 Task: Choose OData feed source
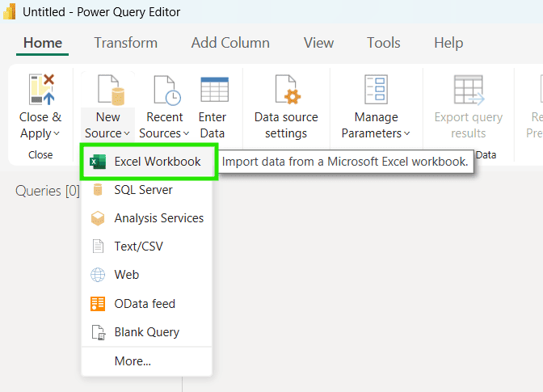pyautogui.click(x=147, y=304)
